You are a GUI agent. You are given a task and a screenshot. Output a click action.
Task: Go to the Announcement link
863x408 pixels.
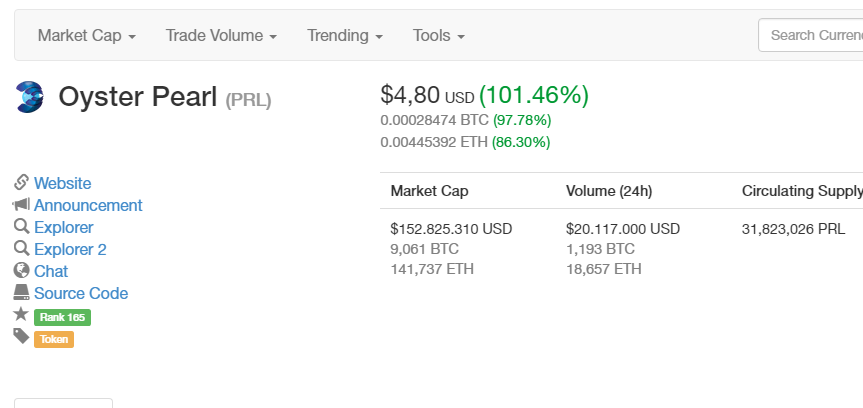tap(88, 205)
